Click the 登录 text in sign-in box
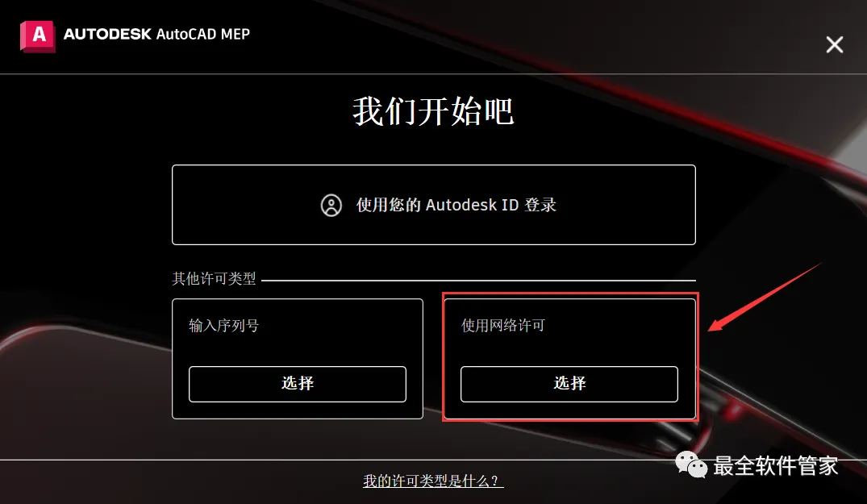 [x=540, y=205]
